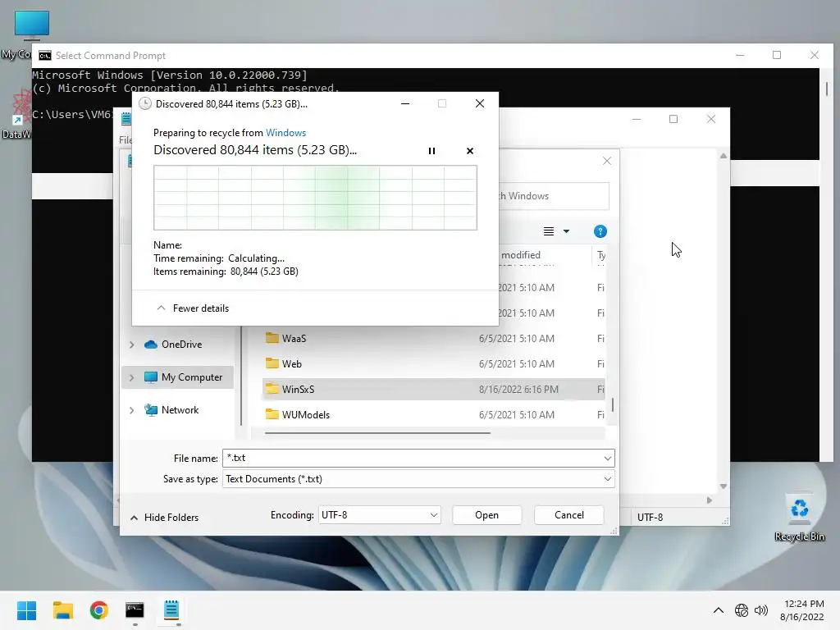Screen dimensions: 840x630
Task: Minimize the recycle progress dialog
Action: 405,103
